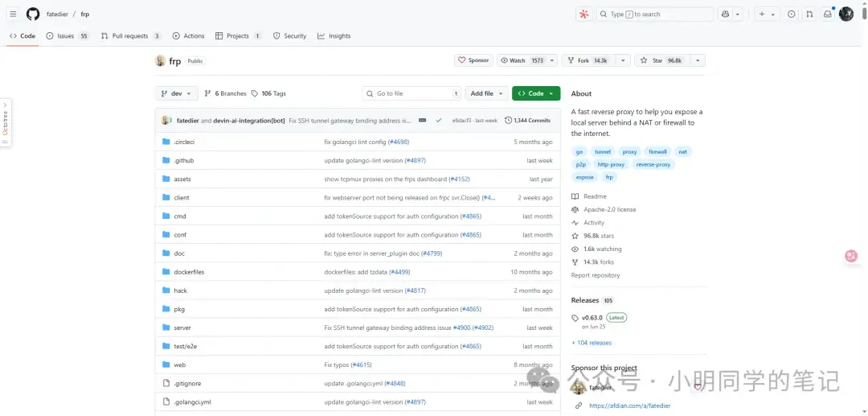View the commit check status checkmark
Screen dimensions: 868x416
click(x=439, y=120)
